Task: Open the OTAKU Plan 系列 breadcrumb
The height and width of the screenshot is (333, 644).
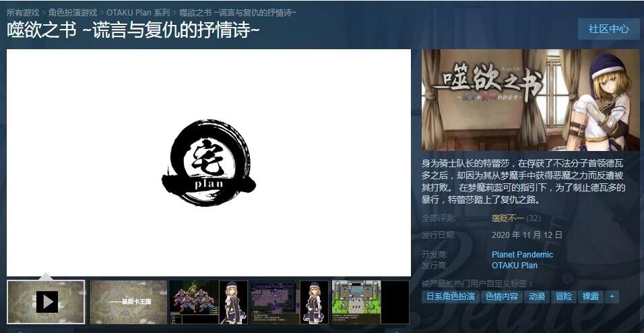Action: [138, 12]
